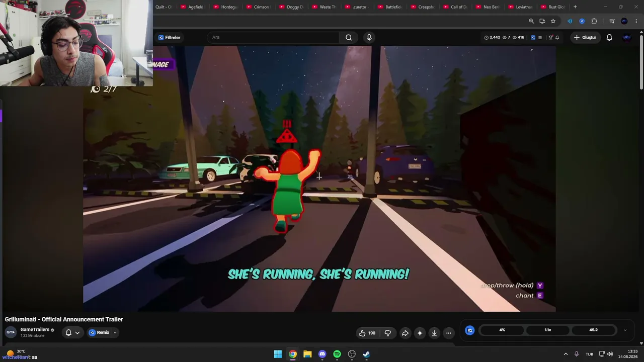Open the GameTrailers channel avatar
This screenshot has height=362, width=644.
(11, 332)
